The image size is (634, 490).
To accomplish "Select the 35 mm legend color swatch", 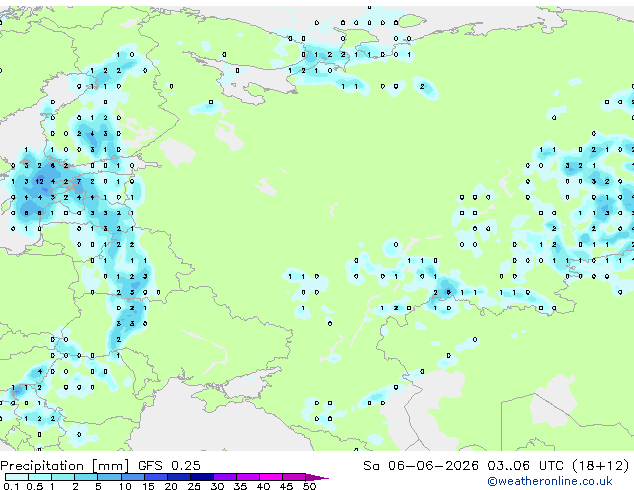I will (x=248, y=477).
